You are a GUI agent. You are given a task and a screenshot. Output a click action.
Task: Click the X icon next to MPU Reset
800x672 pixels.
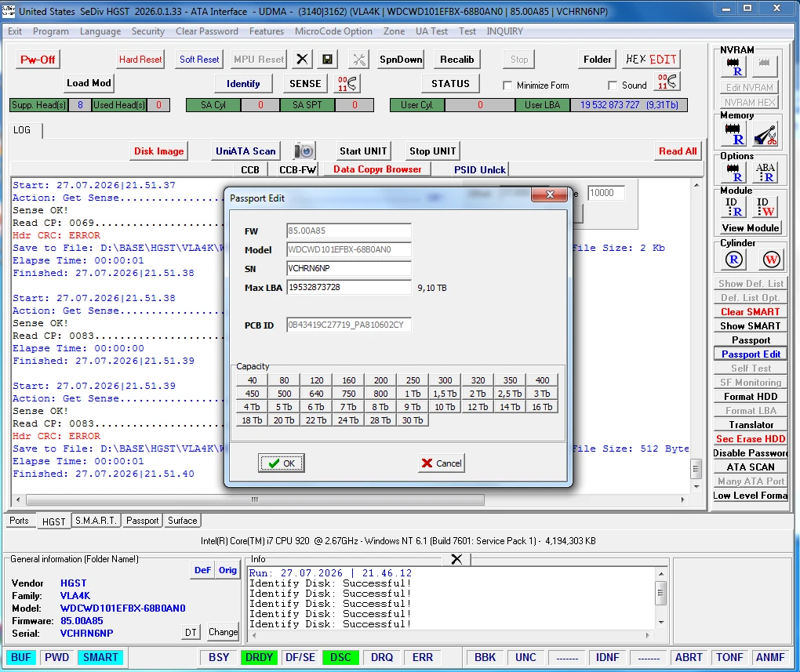302,59
